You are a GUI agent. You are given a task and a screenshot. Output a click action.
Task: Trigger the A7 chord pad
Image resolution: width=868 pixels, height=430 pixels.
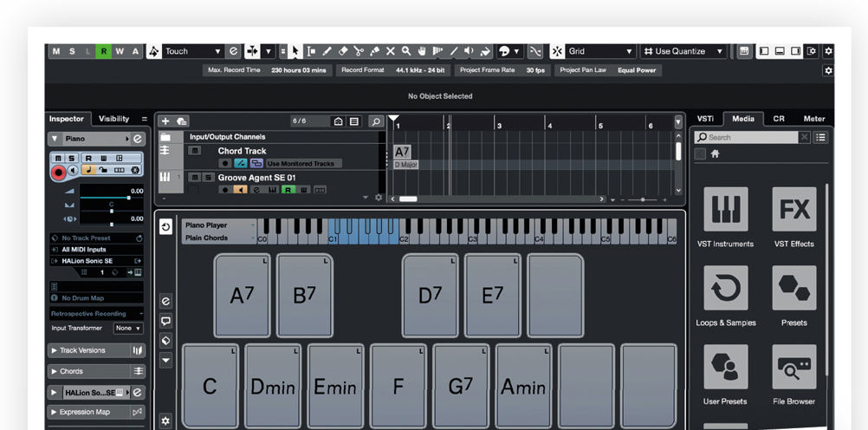click(242, 296)
